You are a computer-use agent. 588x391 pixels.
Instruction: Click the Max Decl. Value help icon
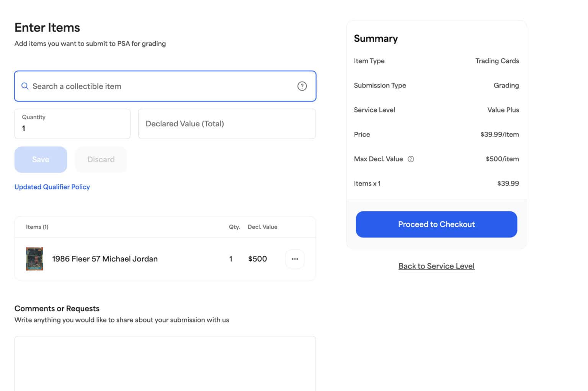coord(411,159)
